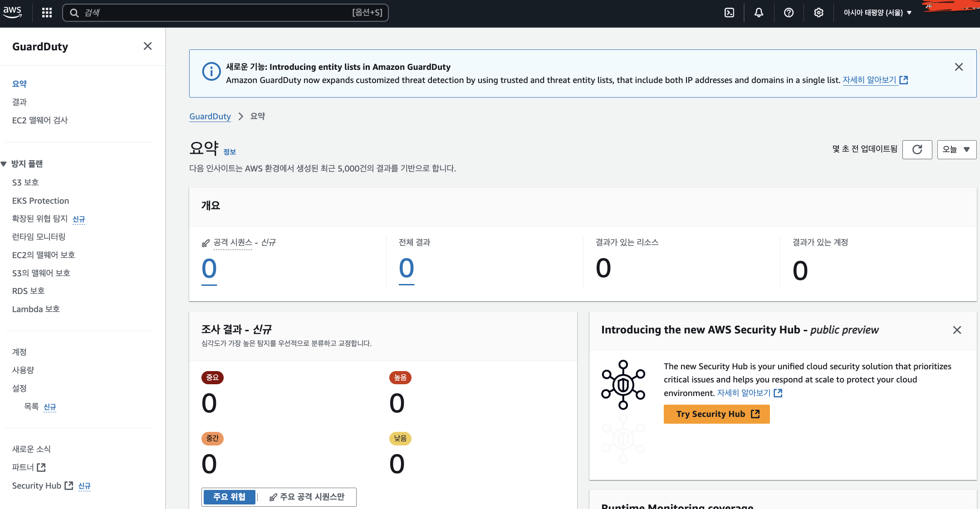
Task: Open the 오늘 time range dropdown
Action: tap(956, 149)
